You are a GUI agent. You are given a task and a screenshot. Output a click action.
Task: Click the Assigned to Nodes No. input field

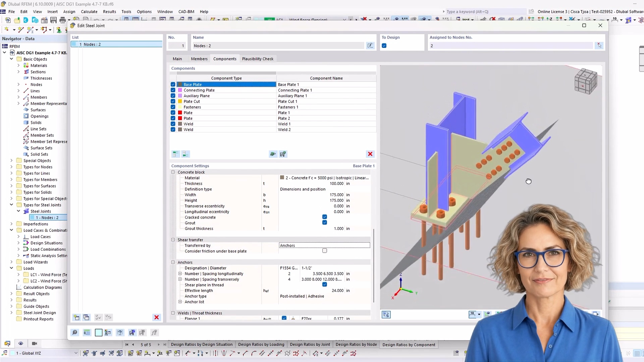point(511,46)
